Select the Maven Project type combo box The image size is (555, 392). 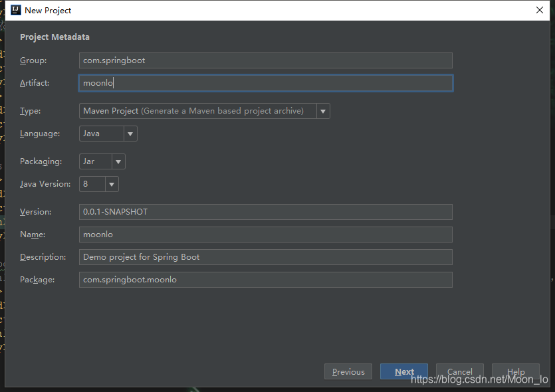(205, 111)
